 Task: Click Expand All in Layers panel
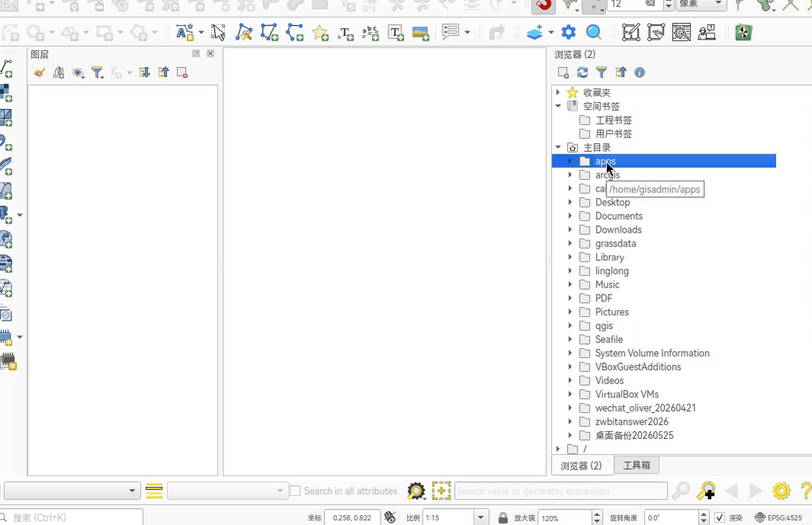pos(144,72)
